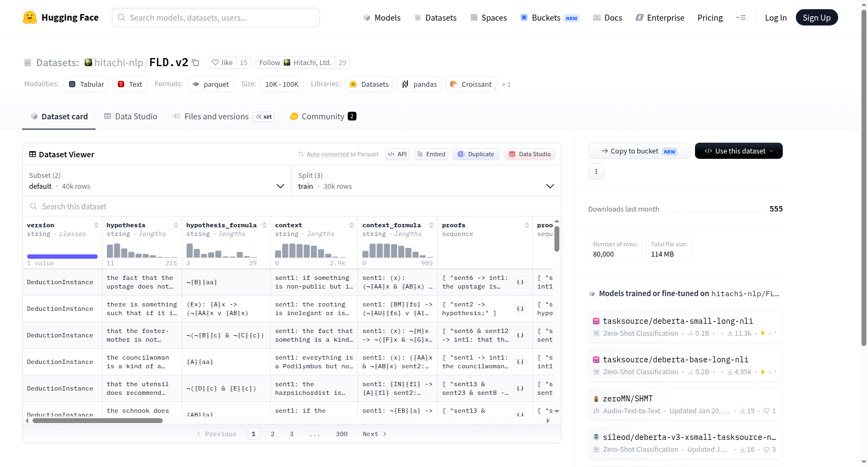Sort by the version column
868x467 pixels.
96,225
